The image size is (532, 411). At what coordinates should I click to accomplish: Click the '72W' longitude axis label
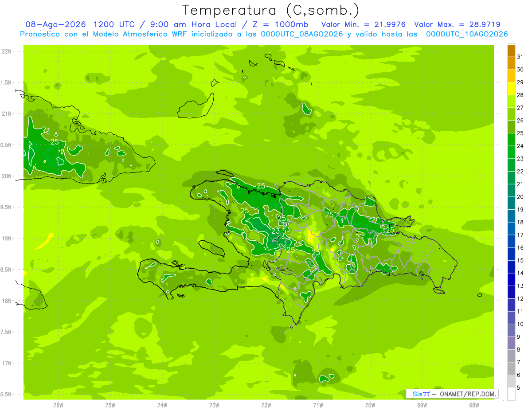(x=266, y=405)
